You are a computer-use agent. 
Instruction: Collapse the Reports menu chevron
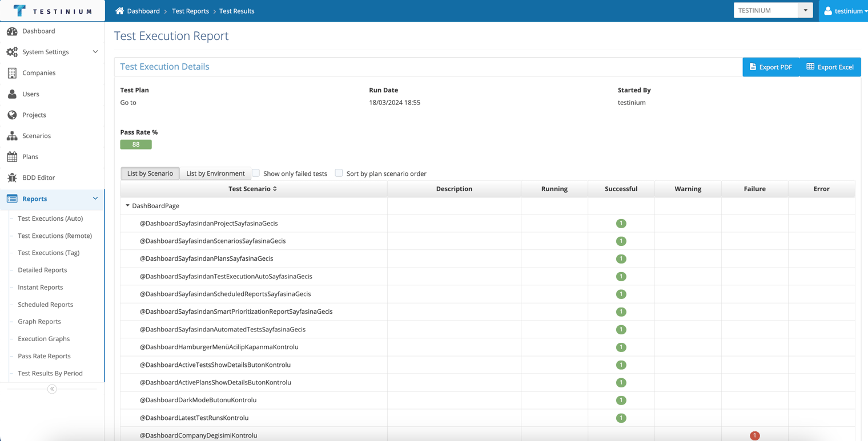click(95, 199)
